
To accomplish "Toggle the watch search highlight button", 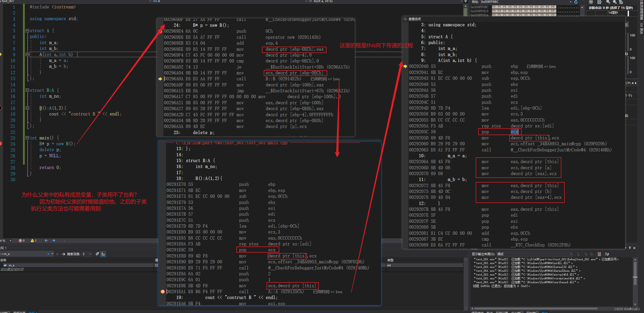I will [103, 254].
